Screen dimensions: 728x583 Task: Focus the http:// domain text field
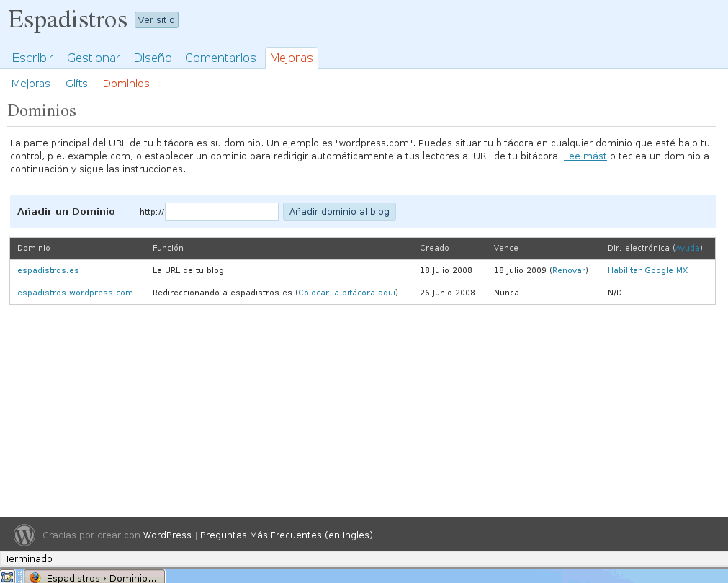[222, 211]
